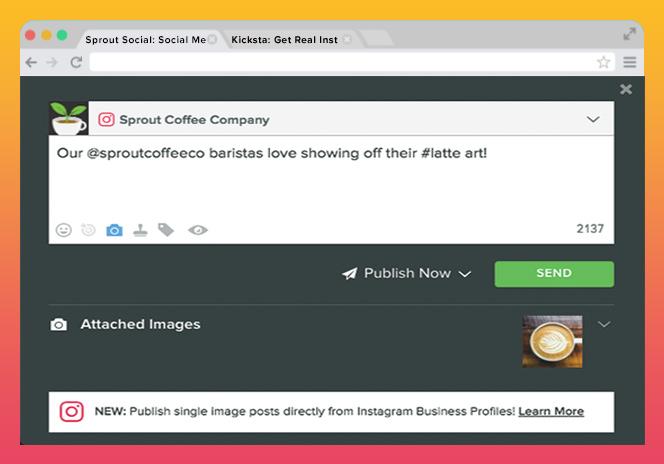
Task: Open the browser hamburger menu
Action: (x=630, y=62)
